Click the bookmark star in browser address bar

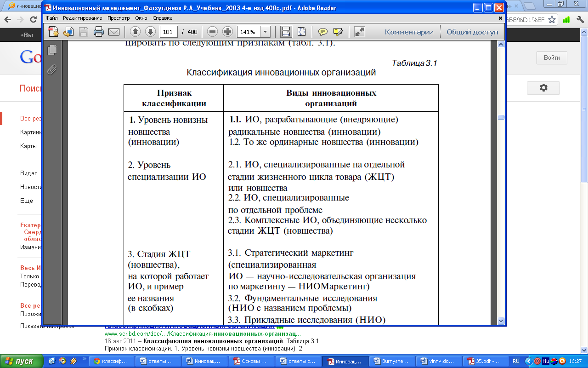click(552, 20)
